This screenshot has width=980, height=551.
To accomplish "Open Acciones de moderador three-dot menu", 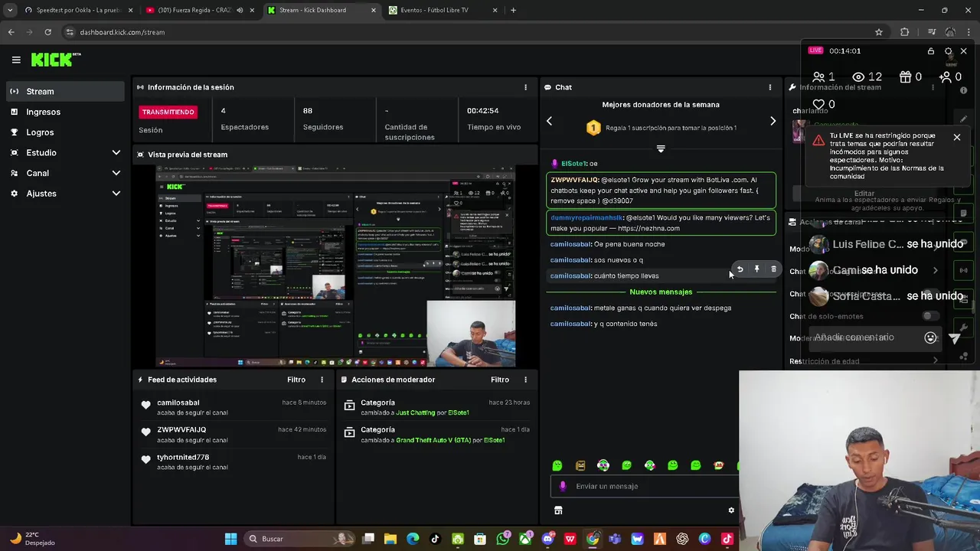I will tap(525, 380).
